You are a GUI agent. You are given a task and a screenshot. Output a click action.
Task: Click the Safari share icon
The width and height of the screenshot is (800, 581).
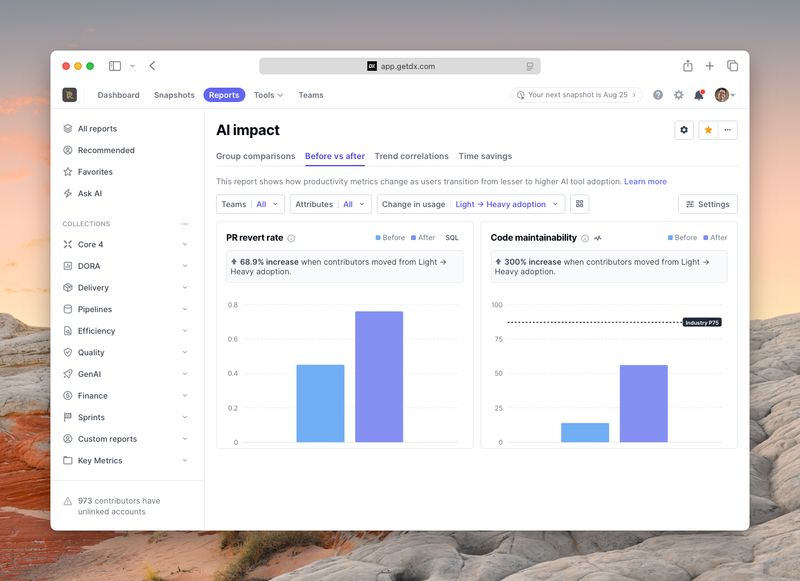pos(688,66)
